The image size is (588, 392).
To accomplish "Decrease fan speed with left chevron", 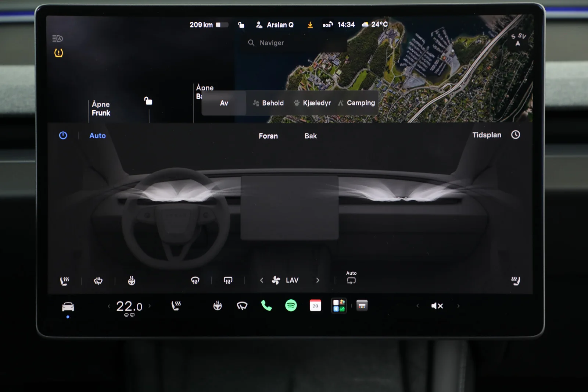I will (262, 280).
